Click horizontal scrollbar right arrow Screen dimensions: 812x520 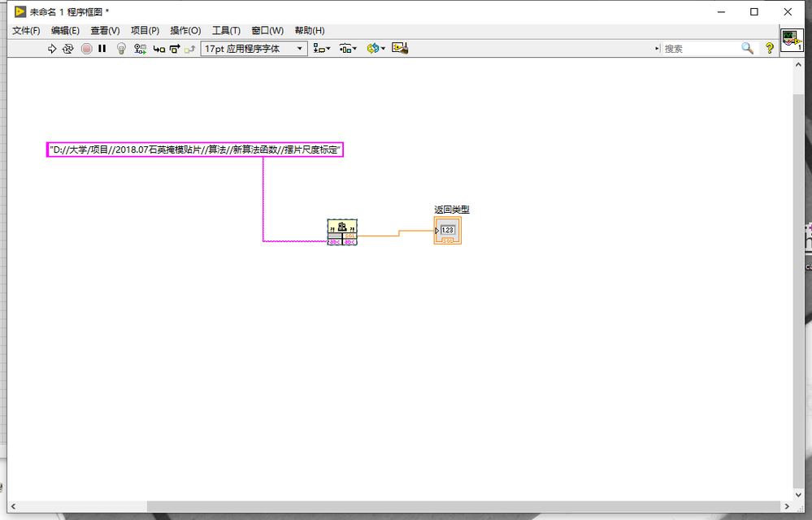click(786, 506)
